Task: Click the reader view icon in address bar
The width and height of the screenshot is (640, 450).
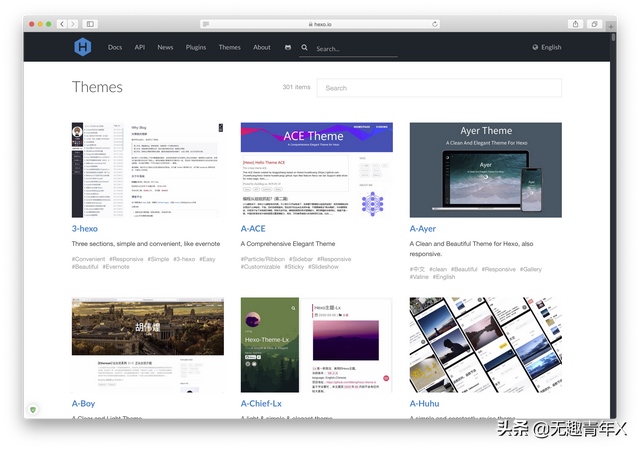Action: (206, 24)
